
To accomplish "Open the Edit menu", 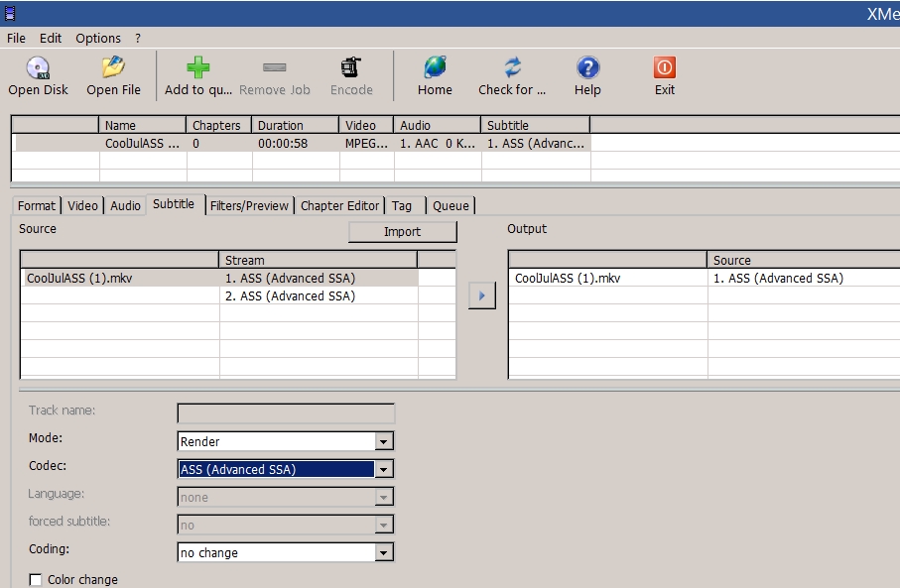I will click(51, 38).
